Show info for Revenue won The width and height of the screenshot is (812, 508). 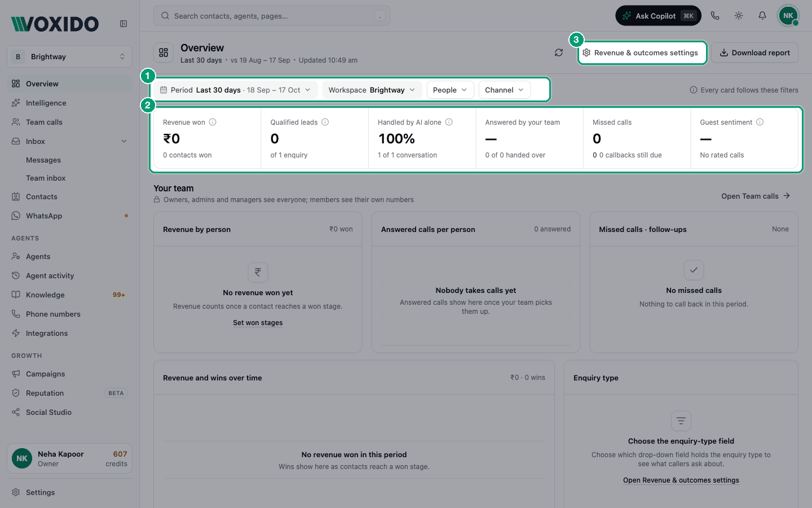tap(213, 122)
